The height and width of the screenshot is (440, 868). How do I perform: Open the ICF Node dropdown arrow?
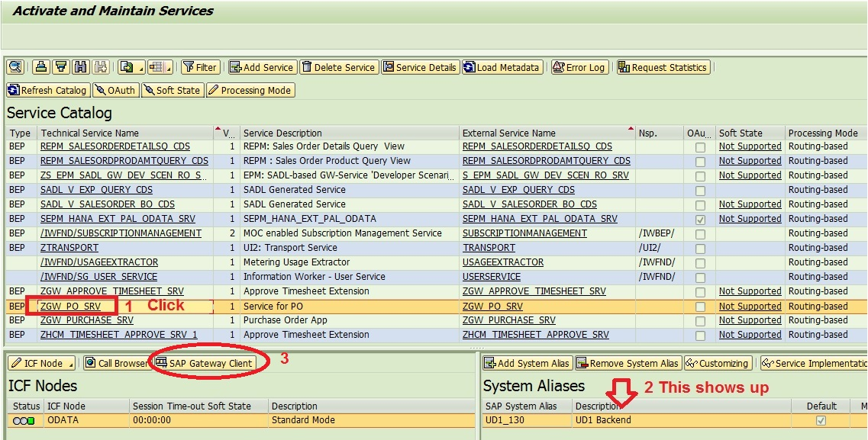71,365
